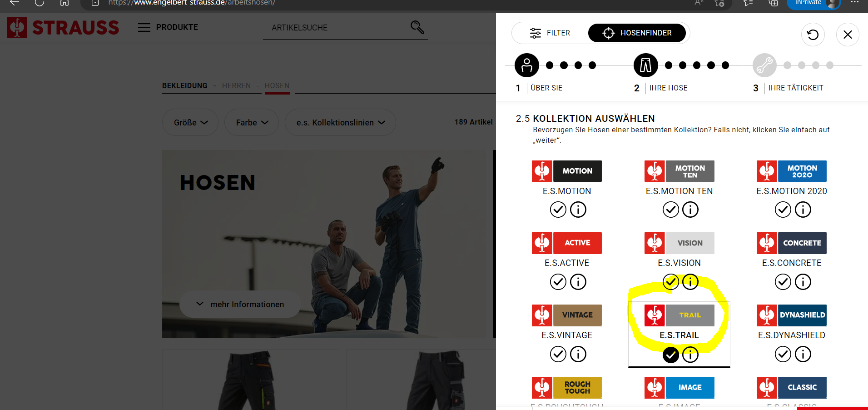Click the article search magnifier icon
This screenshot has width=868, height=410.
coord(417,28)
